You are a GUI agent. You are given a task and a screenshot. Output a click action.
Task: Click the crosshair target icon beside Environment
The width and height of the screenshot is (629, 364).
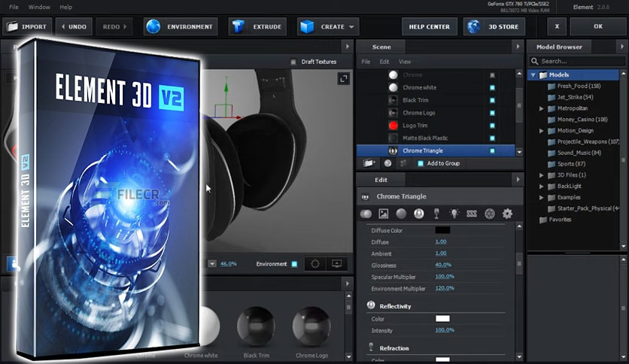click(x=315, y=264)
